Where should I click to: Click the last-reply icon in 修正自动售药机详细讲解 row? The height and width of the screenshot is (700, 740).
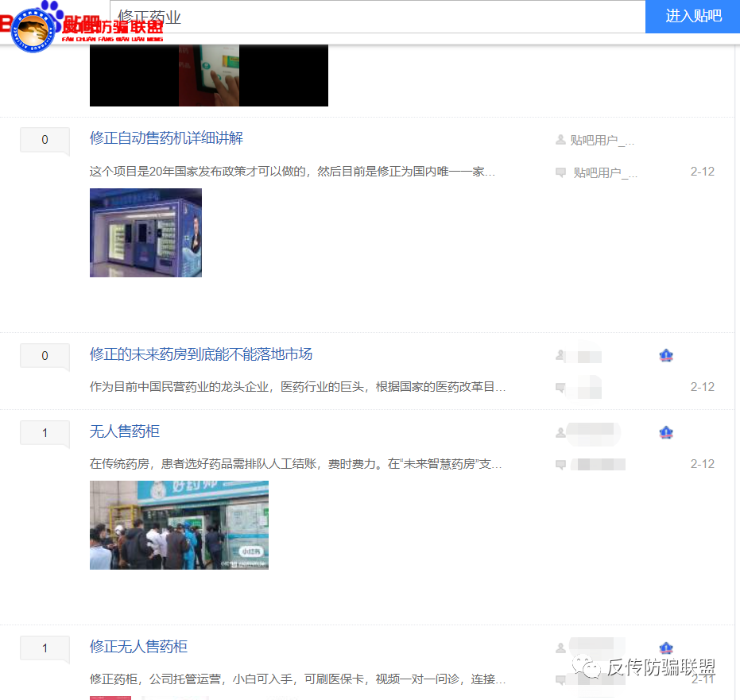[560, 172]
